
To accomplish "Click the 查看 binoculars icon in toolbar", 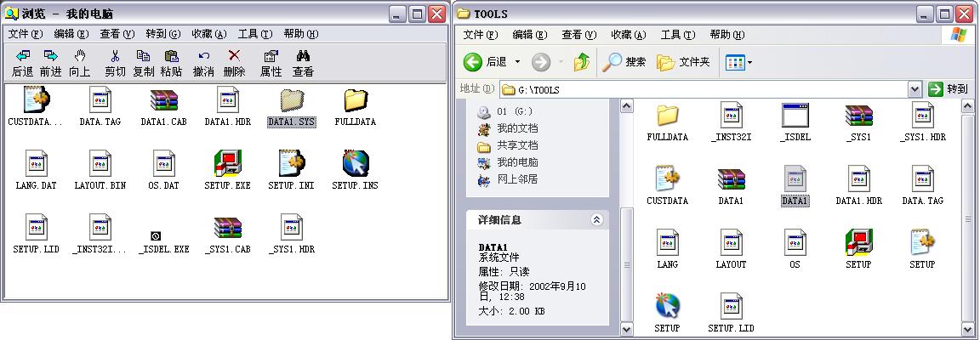I will point(303,56).
